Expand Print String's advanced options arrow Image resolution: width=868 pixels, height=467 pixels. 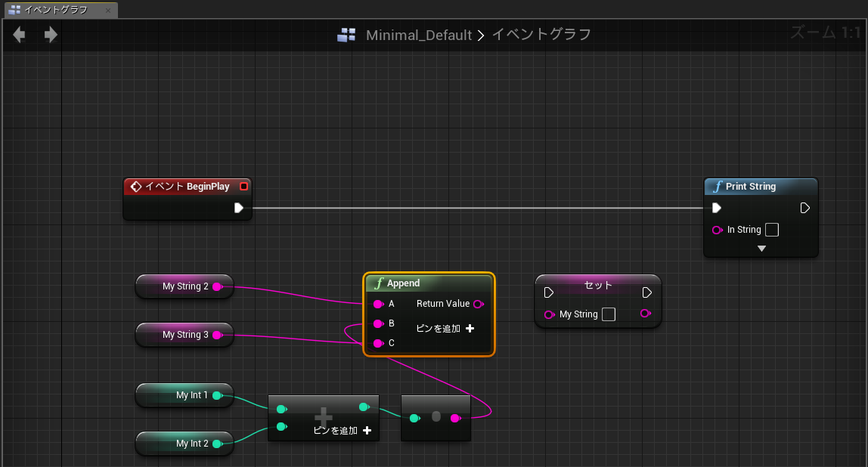point(761,249)
